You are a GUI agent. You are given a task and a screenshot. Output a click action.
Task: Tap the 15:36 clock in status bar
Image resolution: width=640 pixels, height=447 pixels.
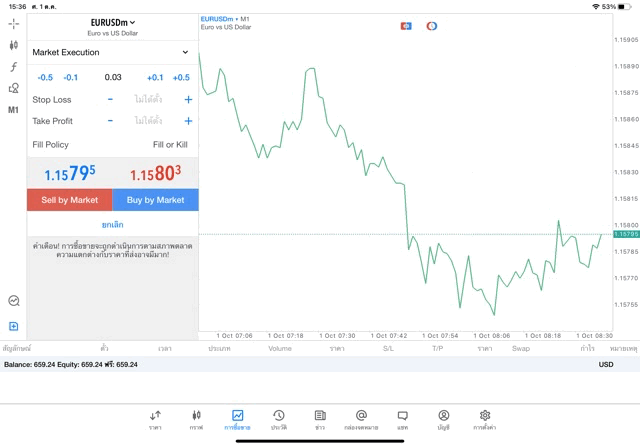18,7
